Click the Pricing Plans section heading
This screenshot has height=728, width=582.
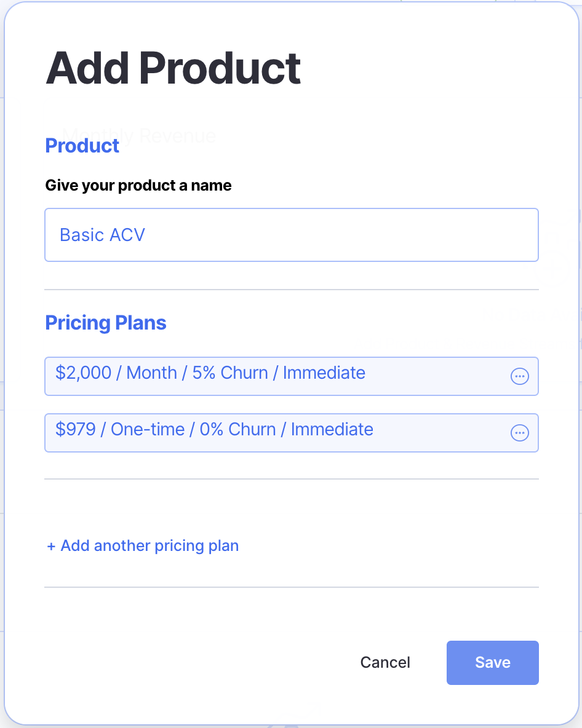tap(106, 323)
